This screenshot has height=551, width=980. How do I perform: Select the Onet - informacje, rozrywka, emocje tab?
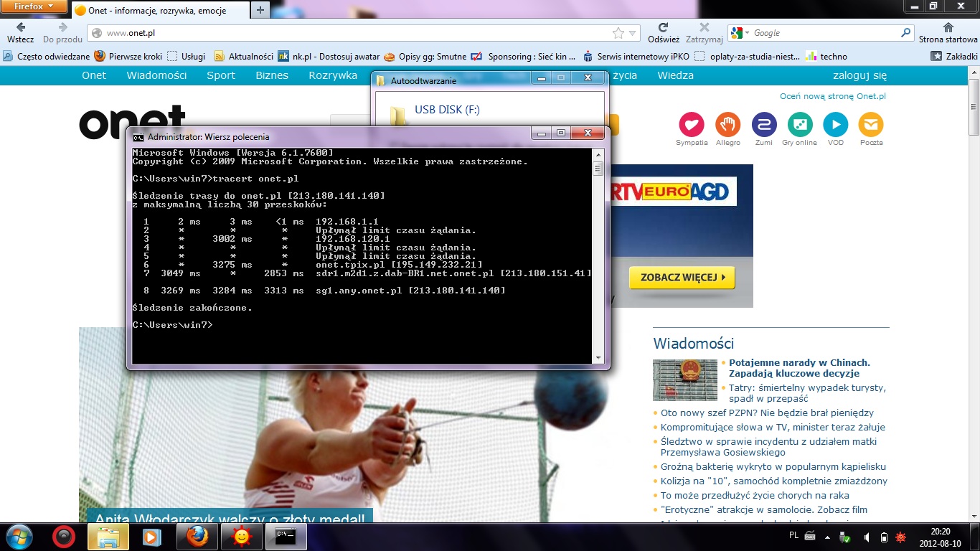point(160,10)
